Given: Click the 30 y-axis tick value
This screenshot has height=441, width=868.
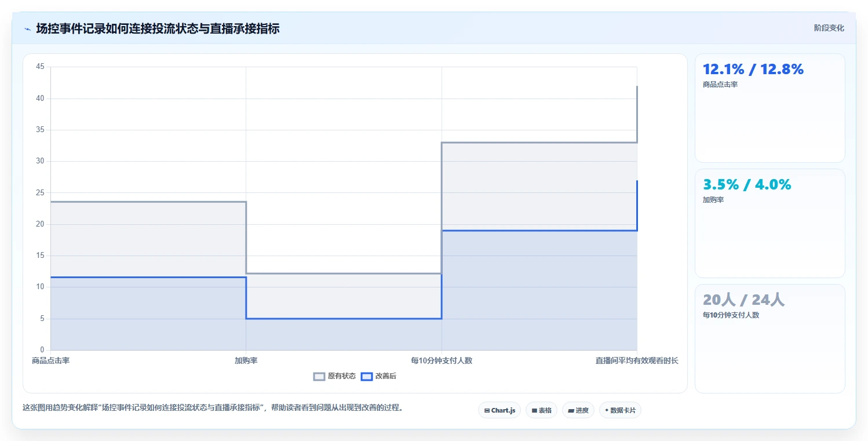Looking at the screenshot, I should pyautogui.click(x=40, y=161).
